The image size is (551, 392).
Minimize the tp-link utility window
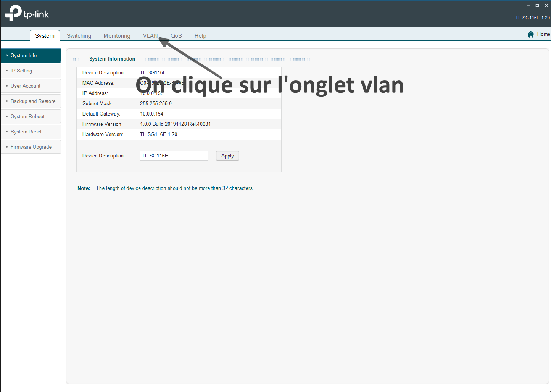pyautogui.click(x=528, y=6)
